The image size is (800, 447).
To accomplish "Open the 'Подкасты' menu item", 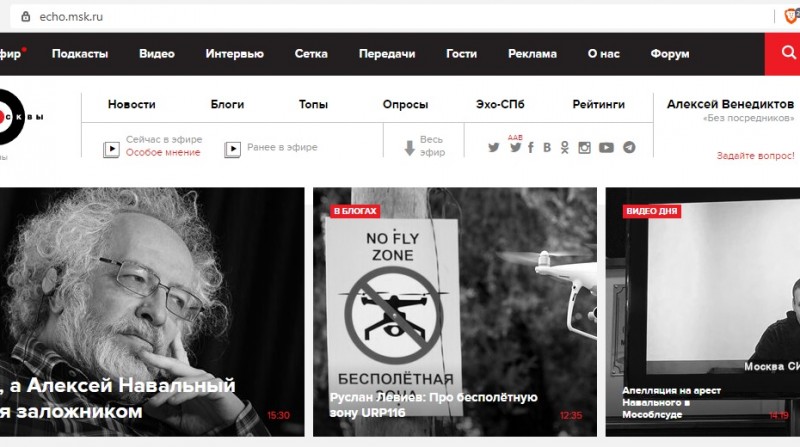I will pyautogui.click(x=80, y=54).
